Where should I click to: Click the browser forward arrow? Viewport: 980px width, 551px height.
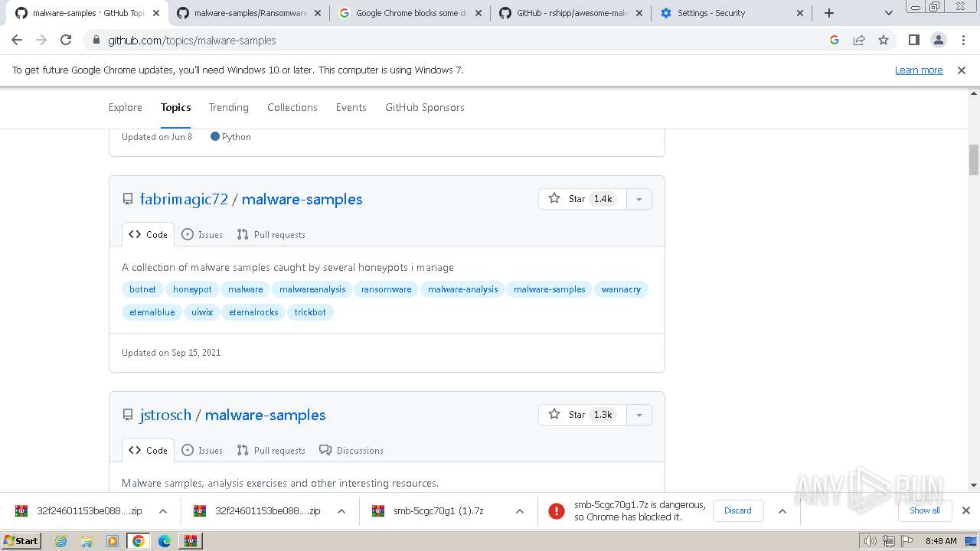coord(41,40)
